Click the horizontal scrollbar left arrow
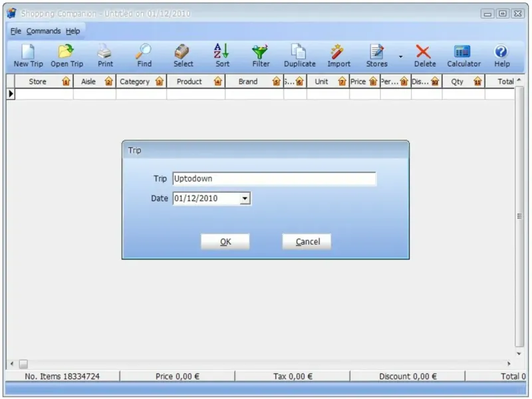Screen dimensions: 532x399 coord(12,364)
